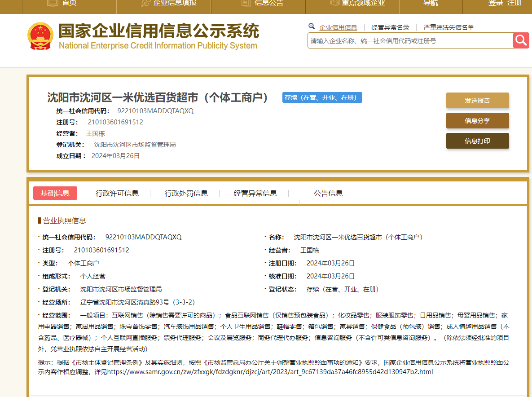Screen dimensions: 532x397
Task: Focus the enterprise name search input field
Action: pyautogui.click(x=410, y=41)
